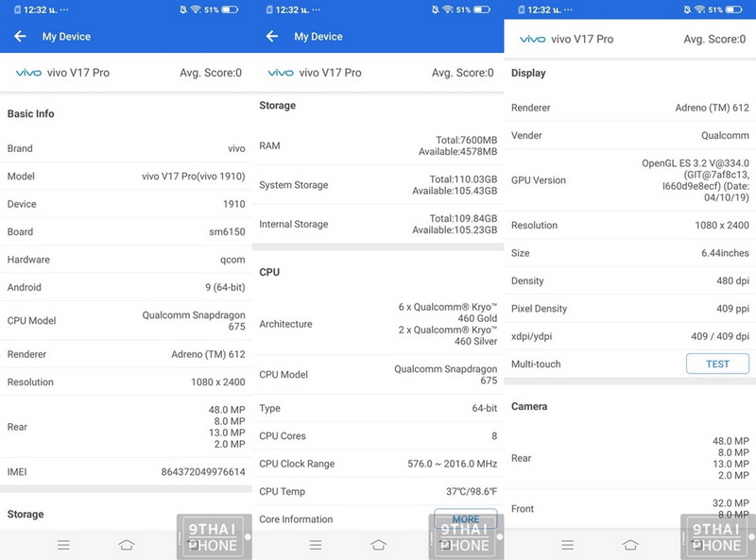The height and width of the screenshot is (560, 756).
Task: Tap the home icon on the Display screen
Action: [630, 545]
